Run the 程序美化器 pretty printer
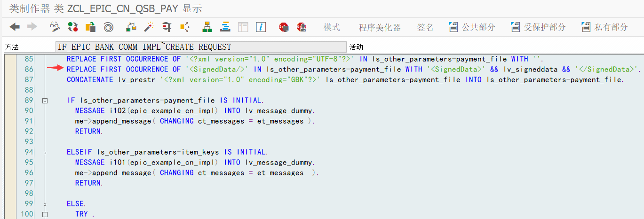Screen dimensions: 644x219 [x=380, y=27]
